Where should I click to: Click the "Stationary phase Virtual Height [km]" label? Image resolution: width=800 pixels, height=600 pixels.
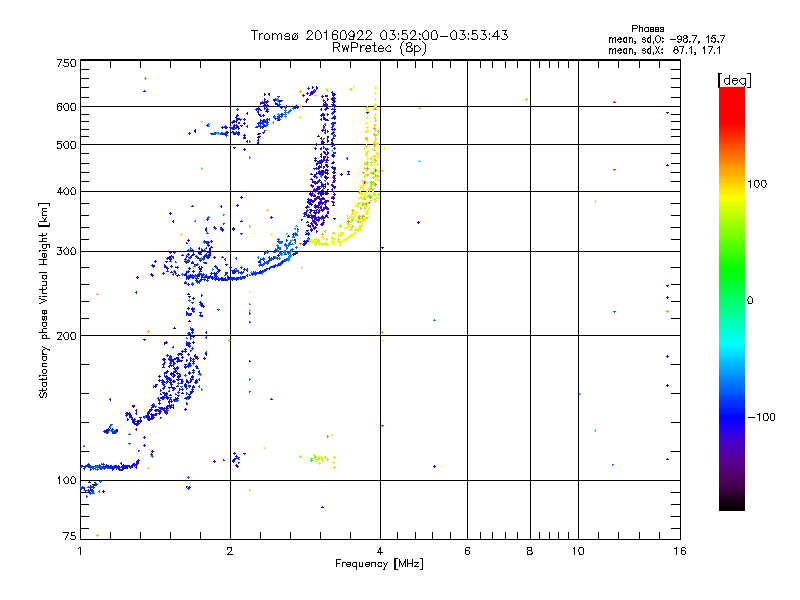[44, 301]
